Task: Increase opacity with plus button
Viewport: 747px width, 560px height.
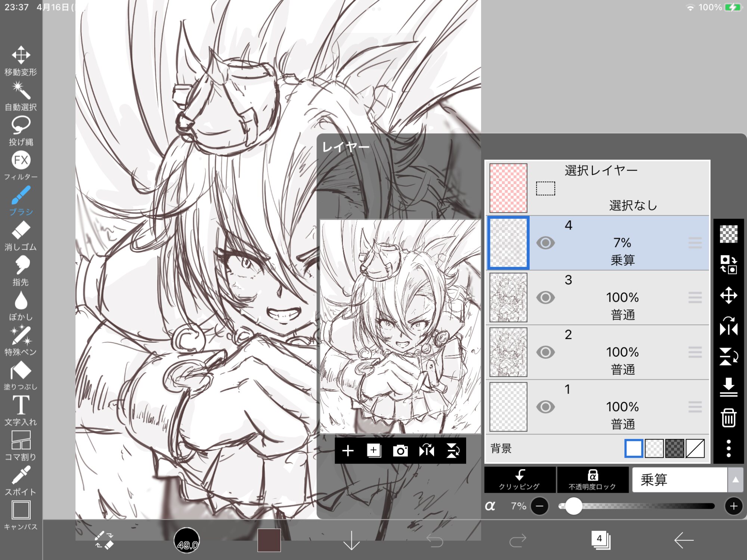Action: tap(734, 506)
